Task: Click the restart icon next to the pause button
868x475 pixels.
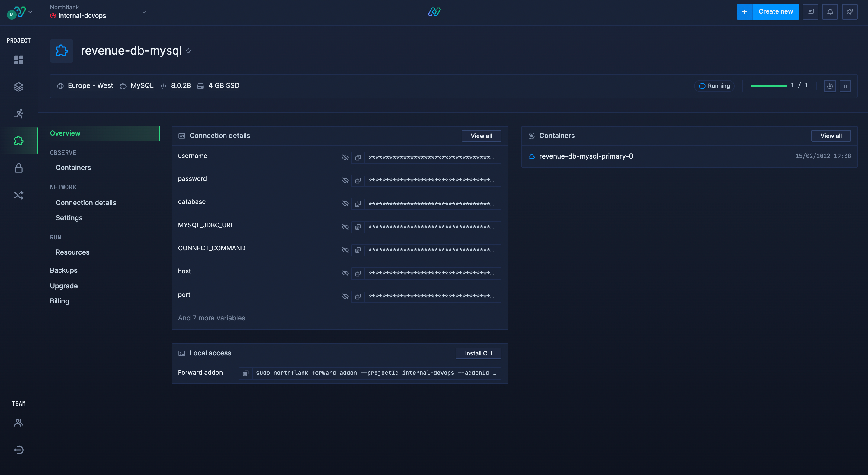Action: (830, 86)
